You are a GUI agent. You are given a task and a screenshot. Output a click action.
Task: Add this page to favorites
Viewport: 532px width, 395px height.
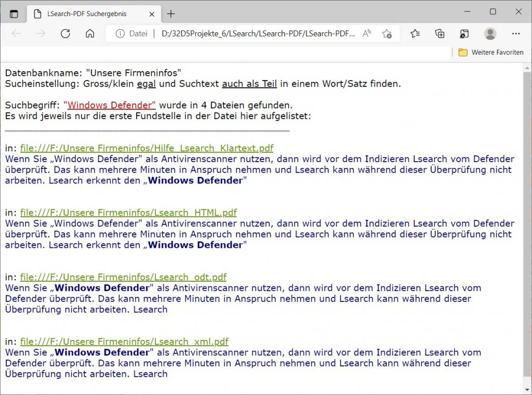(387, 34)
